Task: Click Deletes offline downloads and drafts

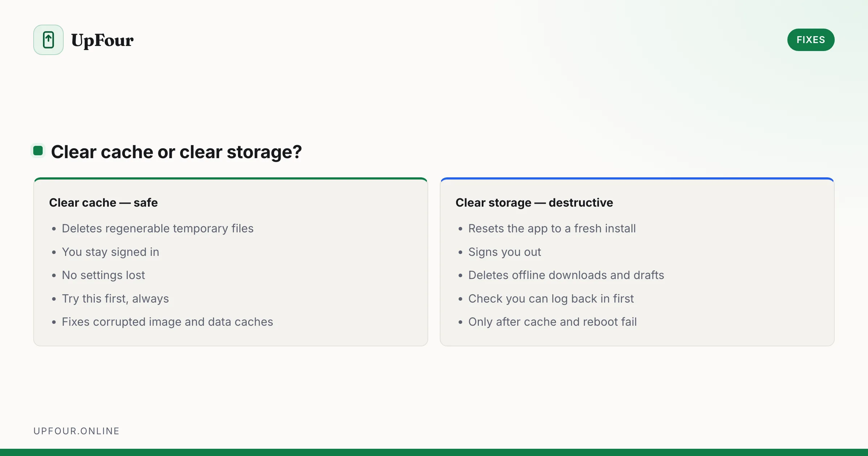Action: 566,275
